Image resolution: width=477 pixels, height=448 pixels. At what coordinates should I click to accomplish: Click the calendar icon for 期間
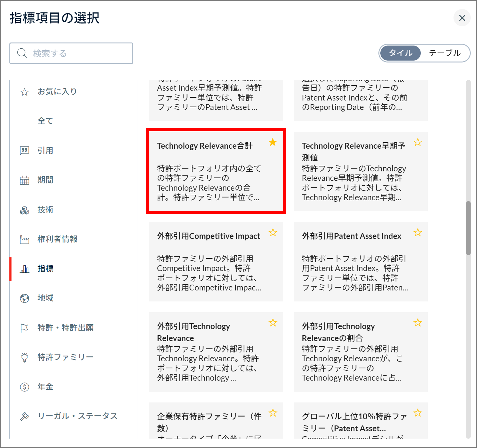point(25,180)
